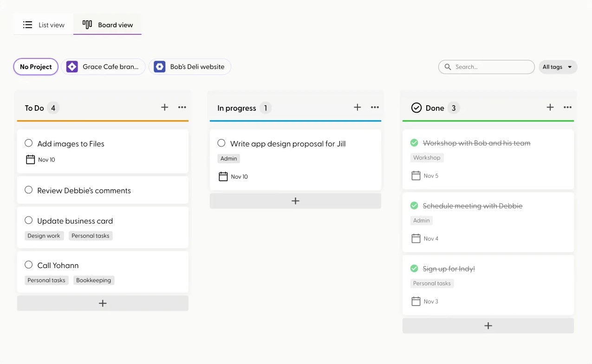The height and width of the screenshot is (364, 592).
Task: Click the plus icon in the In progress header
Action: tap(358, 108)
